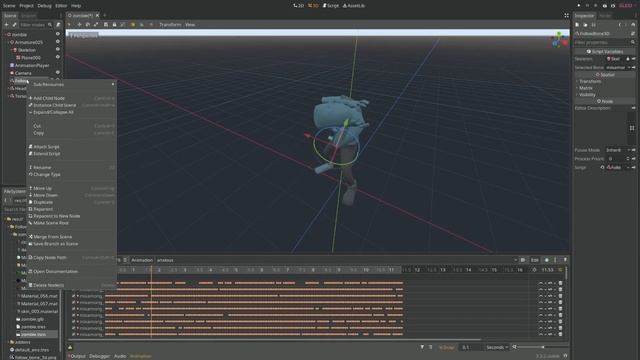Click the trash icon on first animation track
The image size is (640, 360).
pos(560,283)
